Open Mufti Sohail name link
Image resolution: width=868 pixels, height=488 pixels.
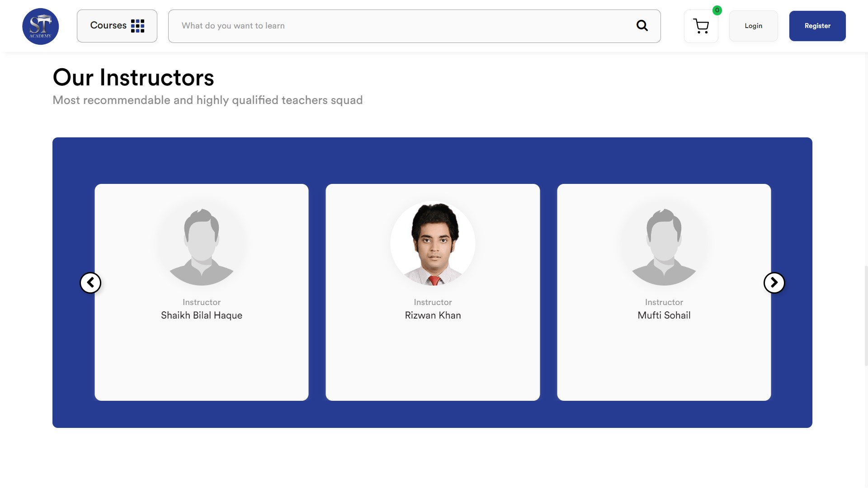(x=664, y=315)
